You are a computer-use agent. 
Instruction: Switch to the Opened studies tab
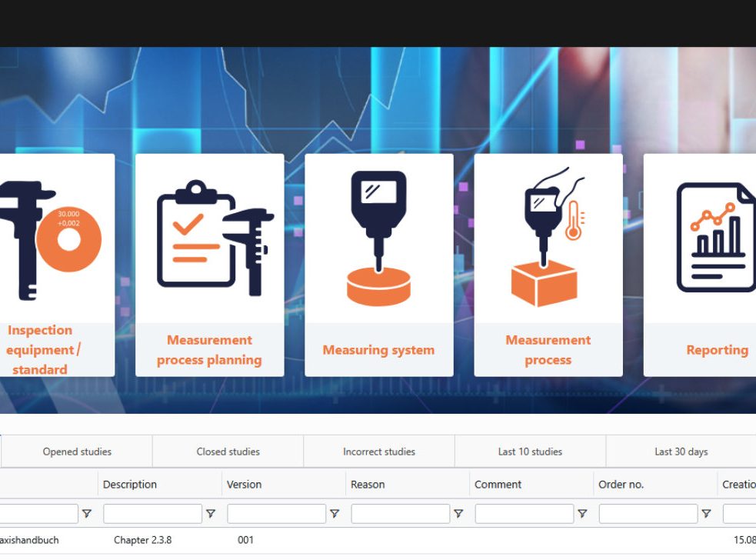pyautogui.click(x=77, y=452)
